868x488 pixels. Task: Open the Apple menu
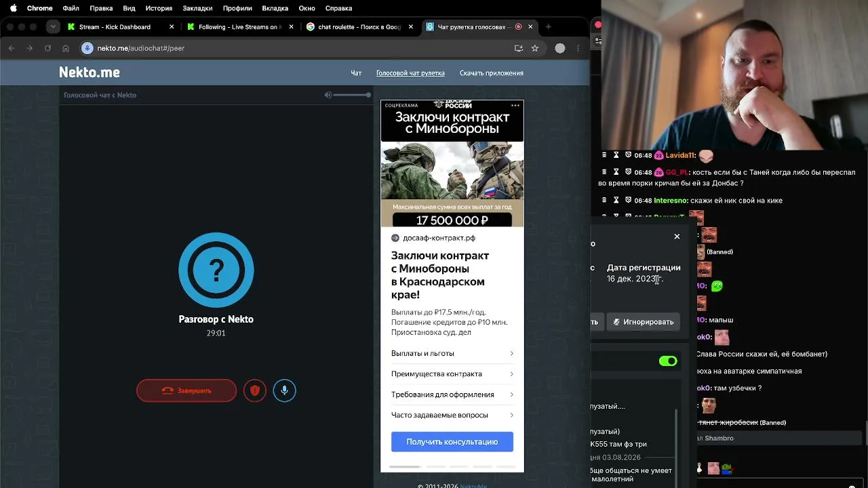click(x=13, y=8)
